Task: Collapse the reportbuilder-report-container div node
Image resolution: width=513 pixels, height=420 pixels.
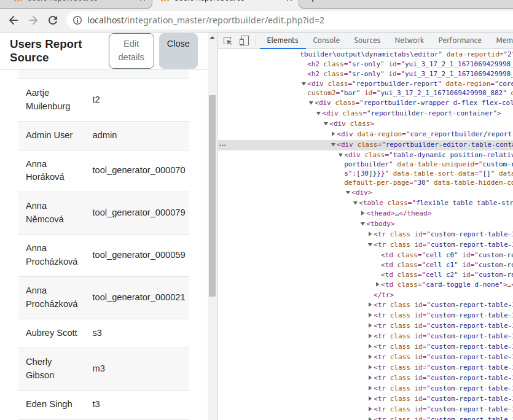Action: 318,114
